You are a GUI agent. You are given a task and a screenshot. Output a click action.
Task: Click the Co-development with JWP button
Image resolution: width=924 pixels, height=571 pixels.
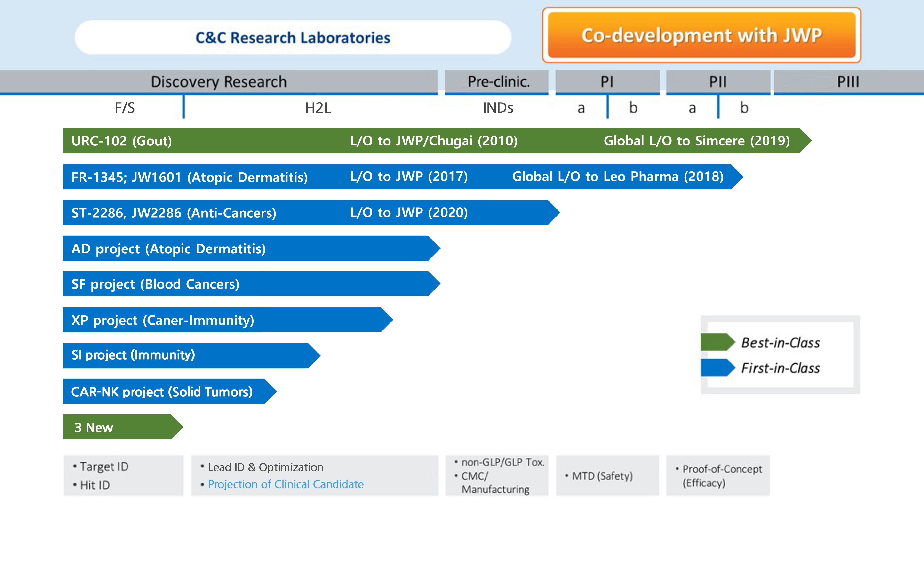pos(702,35)
